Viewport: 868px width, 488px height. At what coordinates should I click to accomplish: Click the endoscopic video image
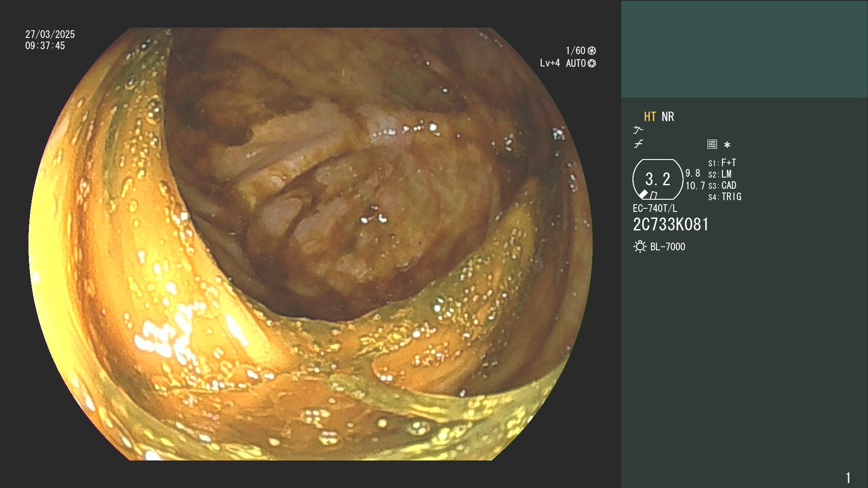311,244
